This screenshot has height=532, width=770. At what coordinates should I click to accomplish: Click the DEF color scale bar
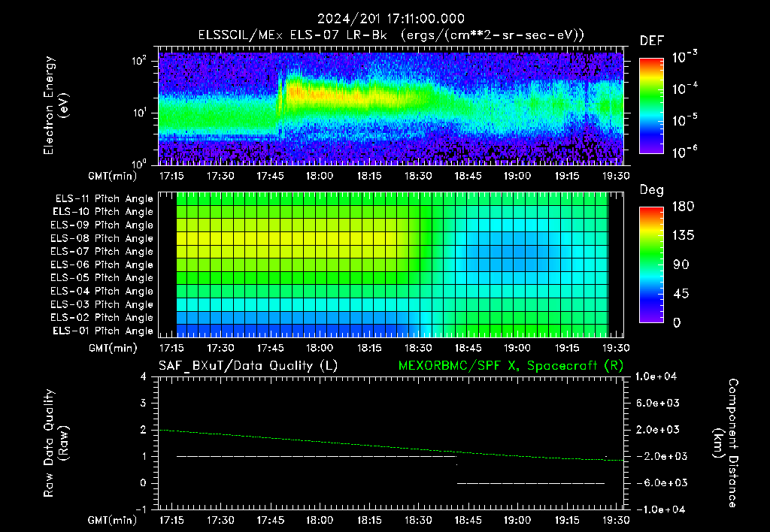pyautogui.click(x=651, y=105)
